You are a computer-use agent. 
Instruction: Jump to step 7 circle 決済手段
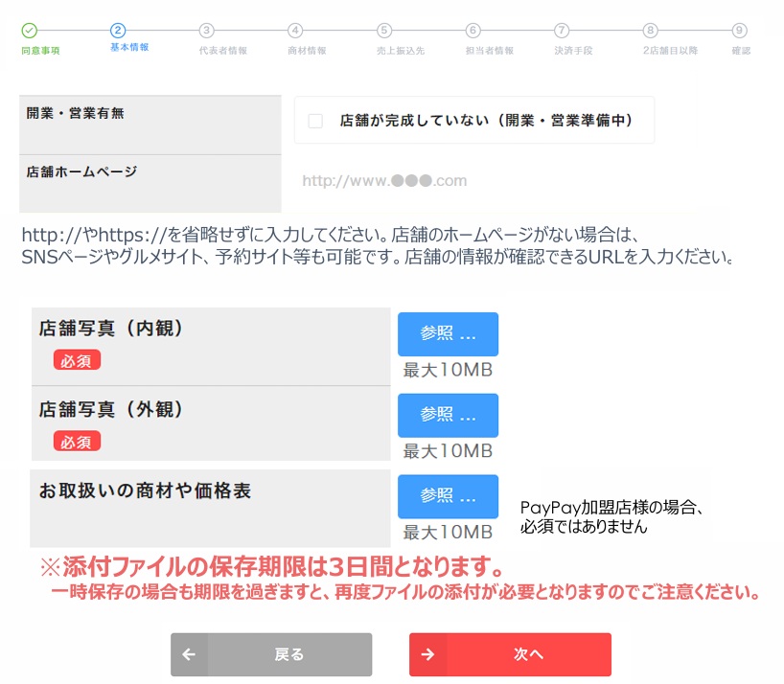(x=562, y=31)
